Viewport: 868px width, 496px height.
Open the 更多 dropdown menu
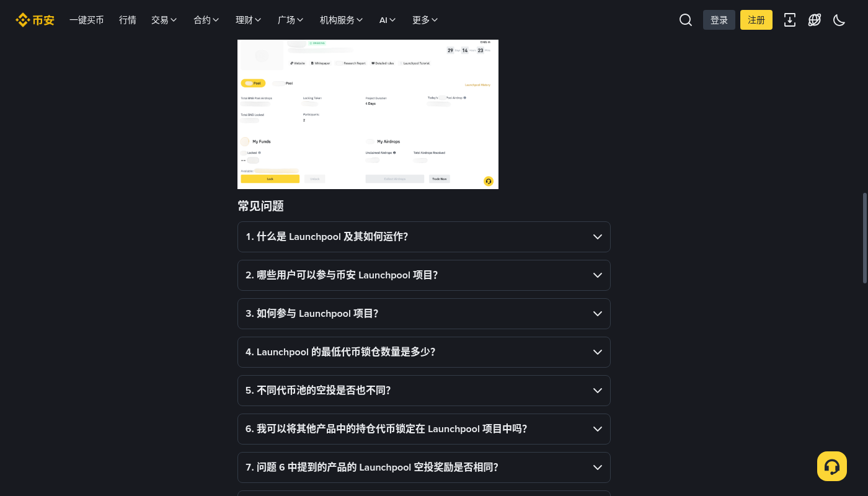425,20
